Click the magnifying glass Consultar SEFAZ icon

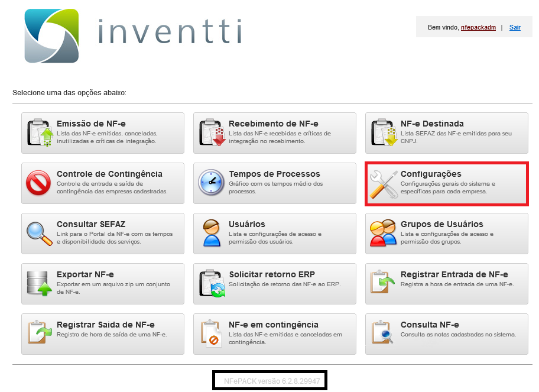point(40,234)
